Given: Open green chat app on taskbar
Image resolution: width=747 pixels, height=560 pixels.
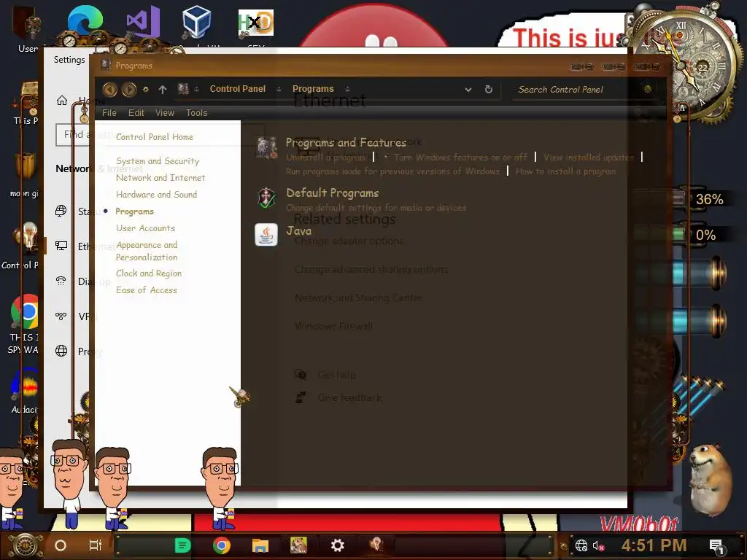Looking at the screenshot, I should 182,545.
